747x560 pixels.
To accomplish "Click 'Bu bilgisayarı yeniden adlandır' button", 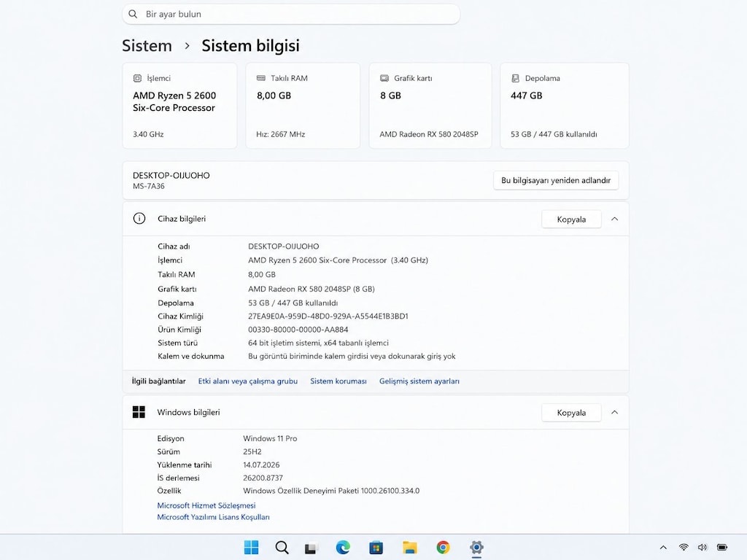I will tap(556, 181).
